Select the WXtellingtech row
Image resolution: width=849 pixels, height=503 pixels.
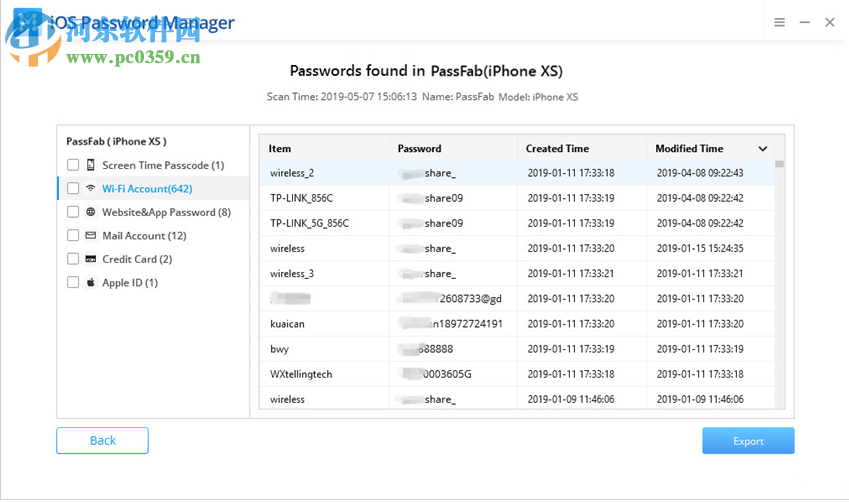coord(517,374)
